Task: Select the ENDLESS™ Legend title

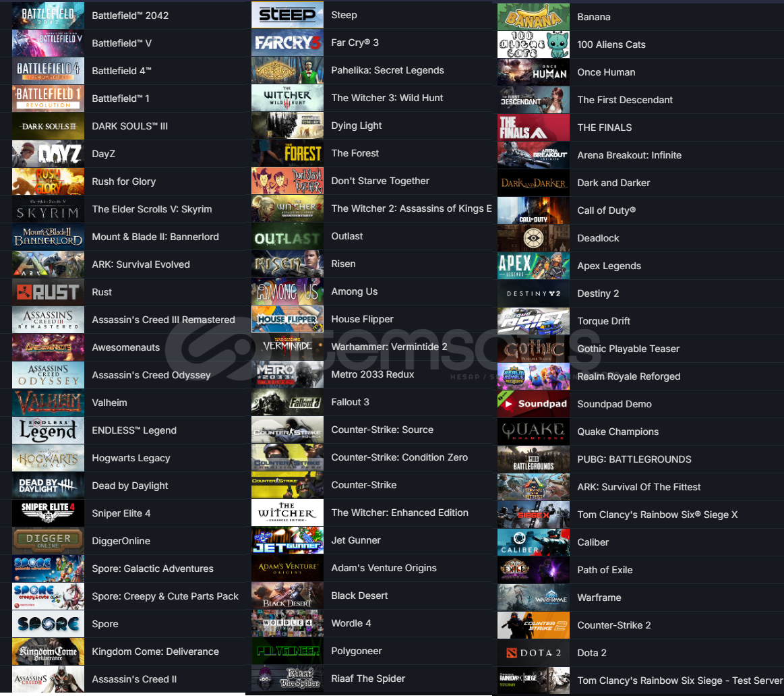Action: coord(134,430)
